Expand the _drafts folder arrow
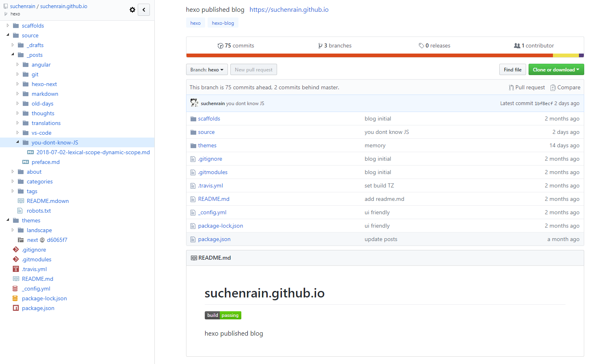 (x=13, y=45)
